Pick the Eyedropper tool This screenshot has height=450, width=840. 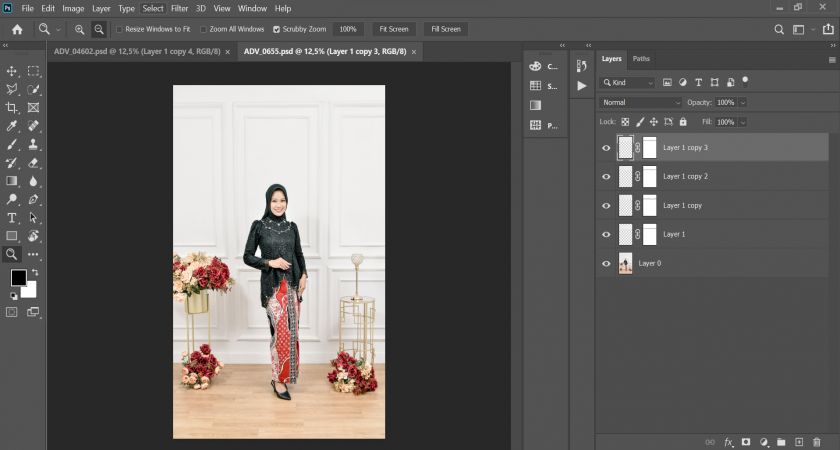point(12,126)
